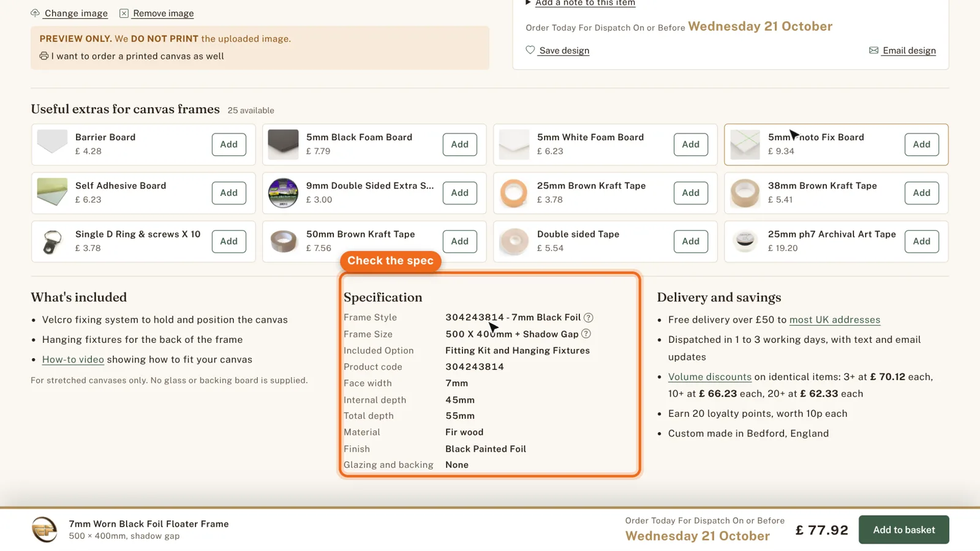Click Save design link
This screenshot has height=551, width=980.
(564, 50)
